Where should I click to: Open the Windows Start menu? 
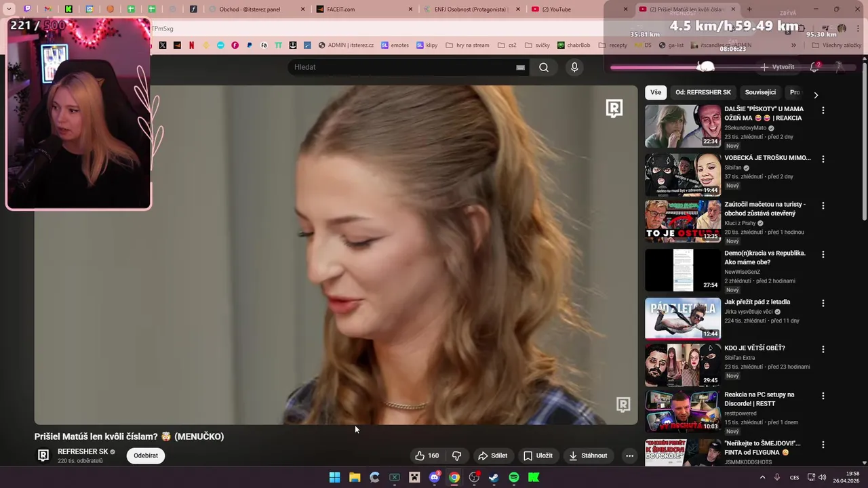point(334,477)
